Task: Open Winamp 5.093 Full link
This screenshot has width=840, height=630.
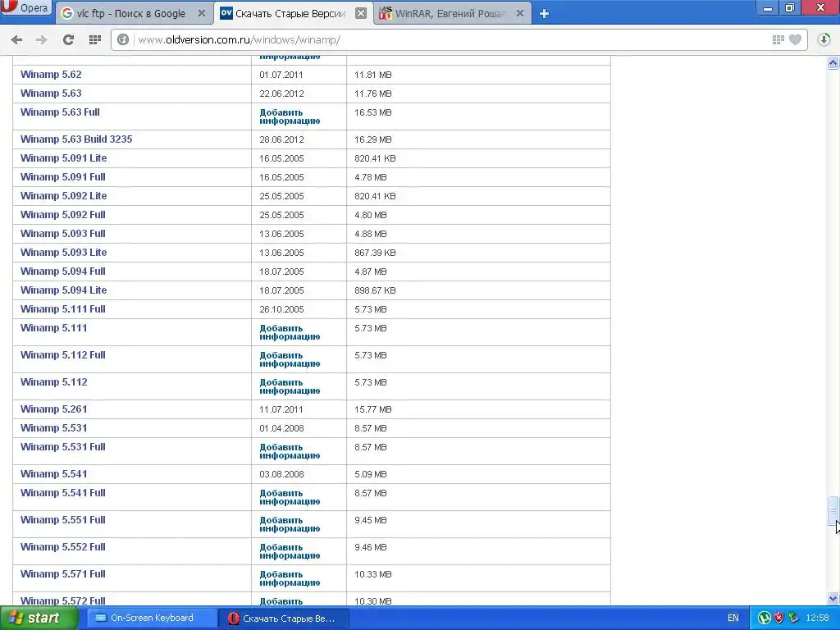Action: [62, 234]
